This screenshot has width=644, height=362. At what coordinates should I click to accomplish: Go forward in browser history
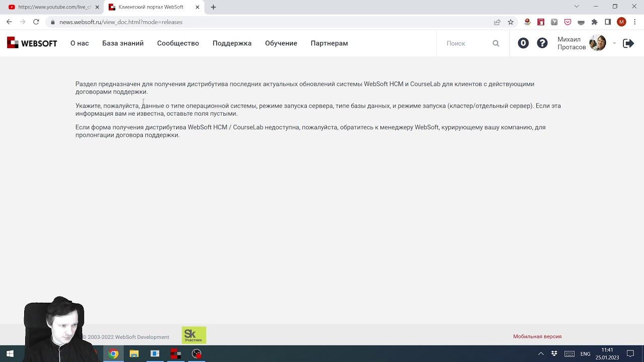23,22
